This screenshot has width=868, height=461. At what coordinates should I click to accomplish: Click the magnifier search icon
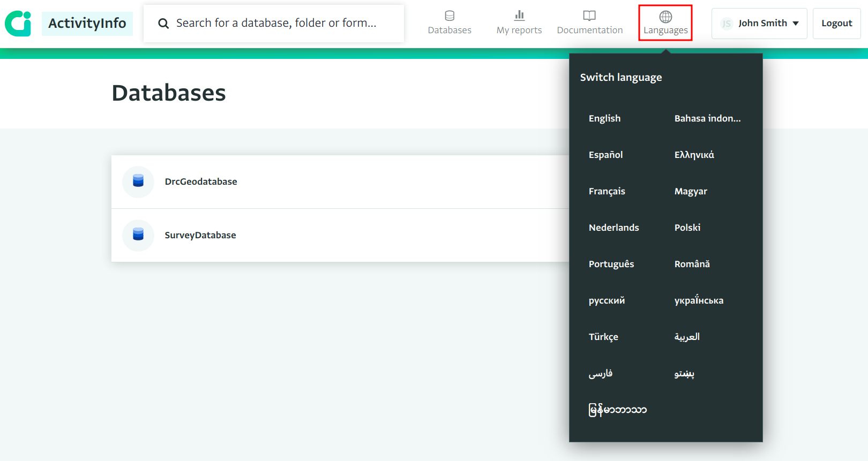[x=163, y=24]
